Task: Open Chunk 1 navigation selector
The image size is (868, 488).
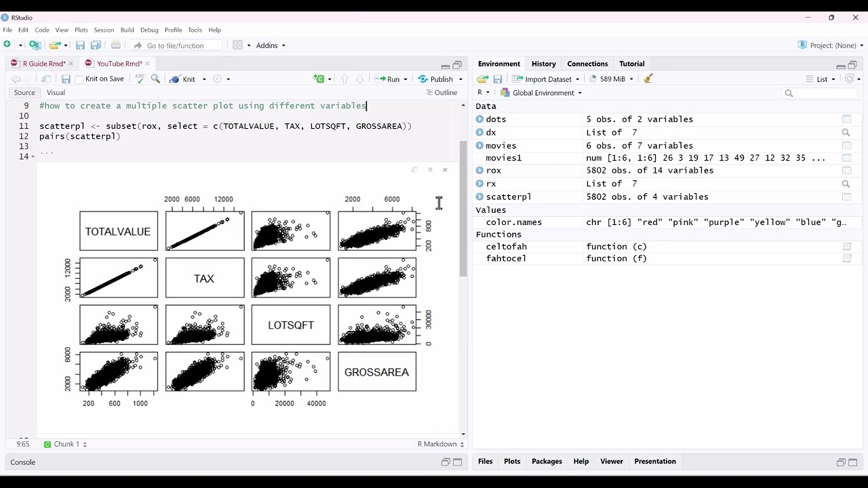Action: 65,444
